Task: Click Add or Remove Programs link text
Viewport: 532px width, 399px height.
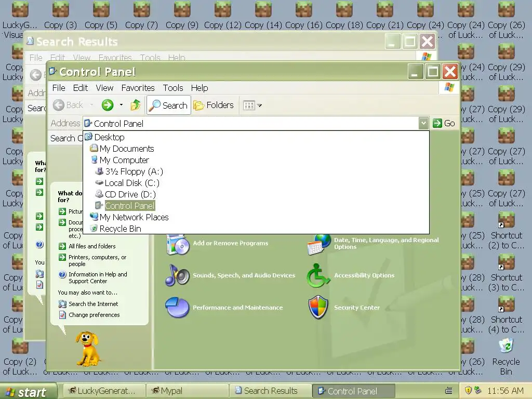Action: click(230, 243)
